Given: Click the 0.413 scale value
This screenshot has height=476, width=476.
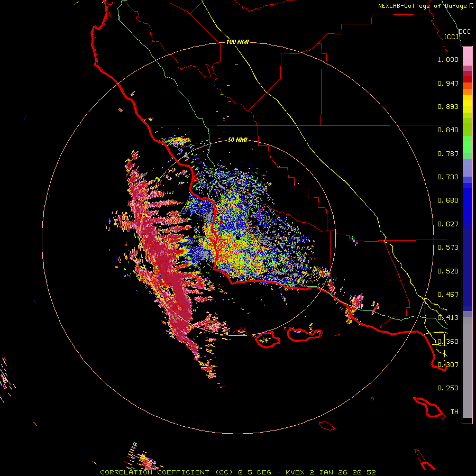Looking at the screenshot, I should point(448,318).
